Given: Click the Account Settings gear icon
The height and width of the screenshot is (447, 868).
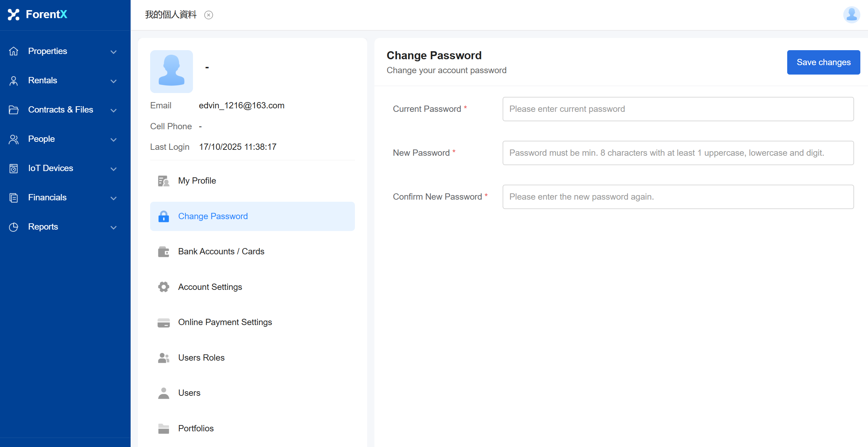Looking at the screenshot, I should point(163,287).
